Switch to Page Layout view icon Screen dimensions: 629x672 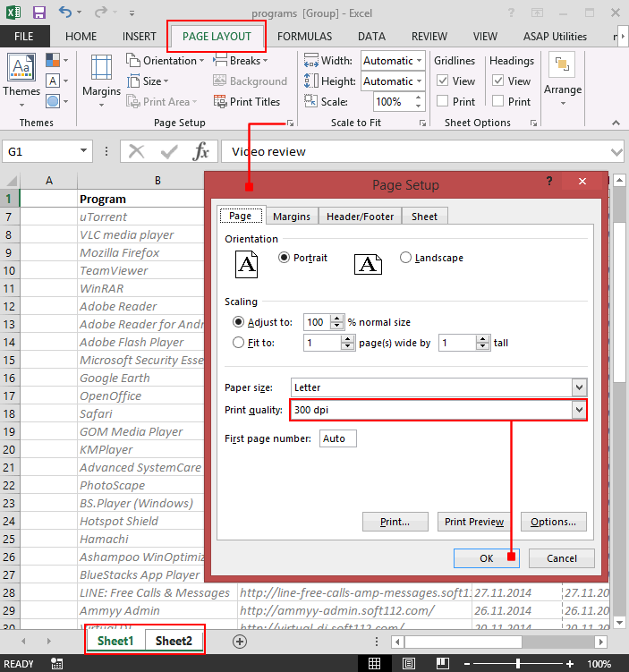pyautogui.click(x=408, y=663)
